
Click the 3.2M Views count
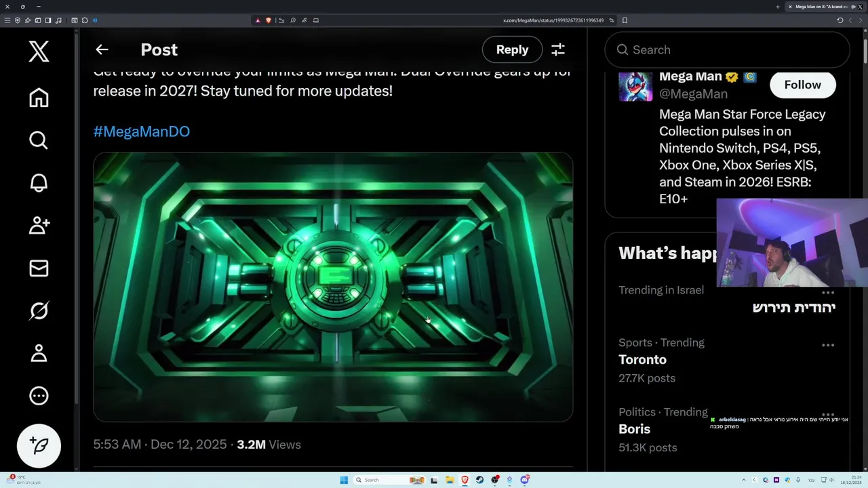coord(269,445)
